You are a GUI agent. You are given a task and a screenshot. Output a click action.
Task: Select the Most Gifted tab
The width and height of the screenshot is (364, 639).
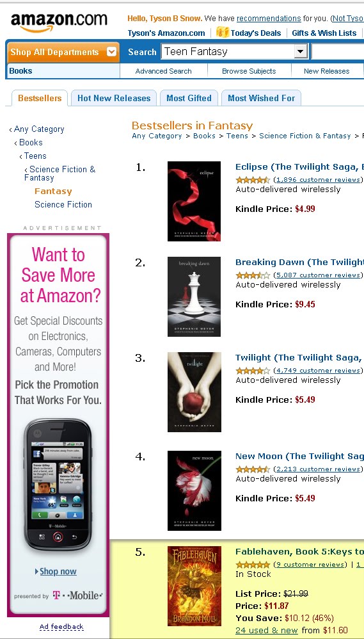pyautogui.click(x=189, y=98)
